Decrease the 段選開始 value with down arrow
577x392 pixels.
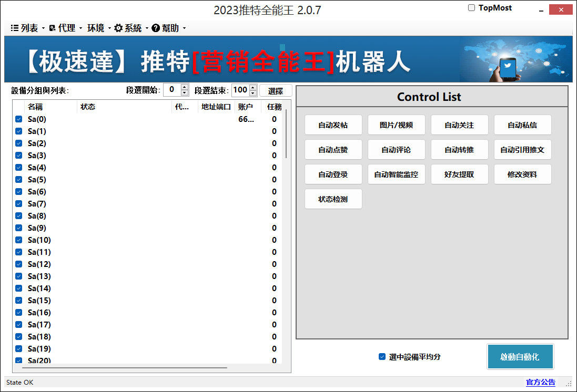[x=185, y=92]
